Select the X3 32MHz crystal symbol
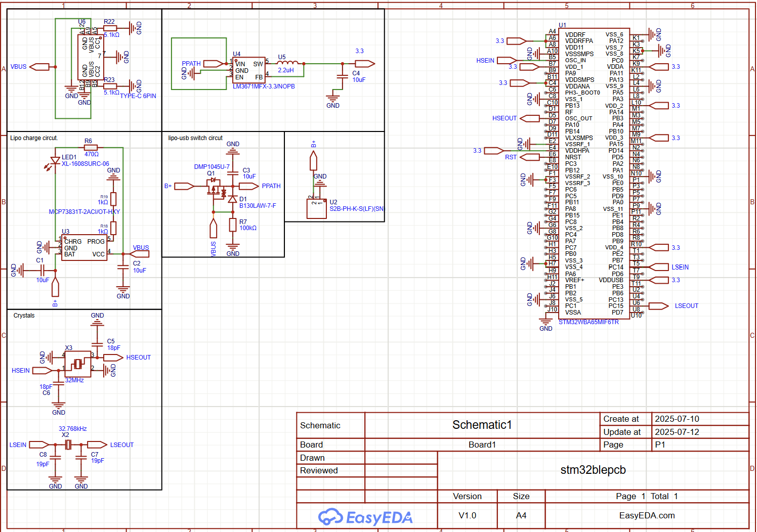 tap(77, 364)
